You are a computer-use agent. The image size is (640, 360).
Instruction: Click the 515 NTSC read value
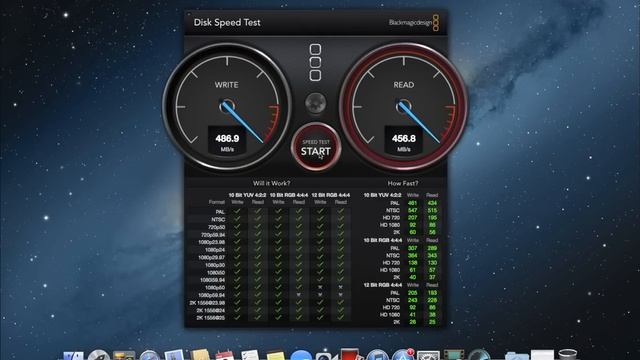coord(432,211)
